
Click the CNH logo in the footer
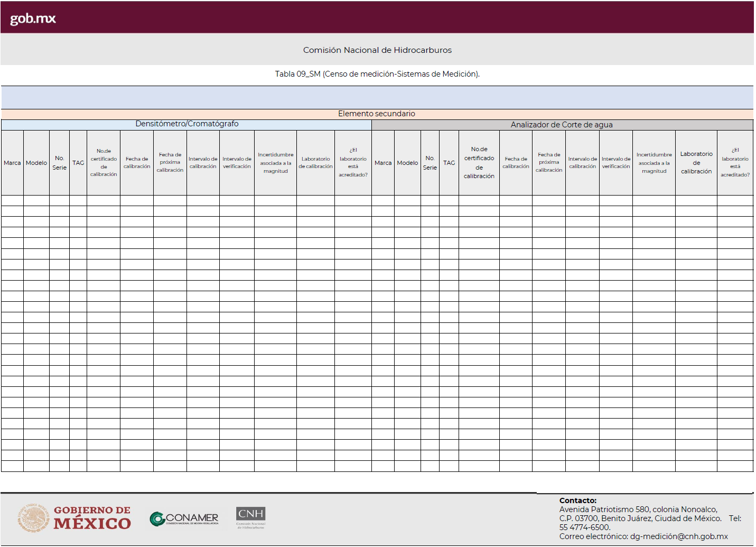click(x=250, y=517)
